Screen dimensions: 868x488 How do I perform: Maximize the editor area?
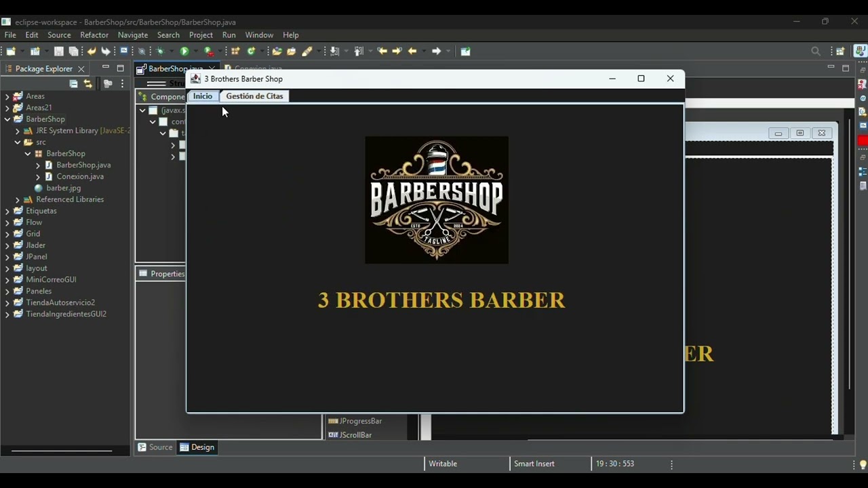[846, 68]
